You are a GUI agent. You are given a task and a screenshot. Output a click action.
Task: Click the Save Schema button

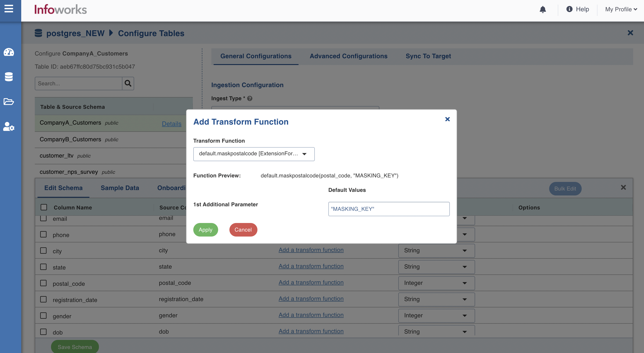[x=75, y=347]
